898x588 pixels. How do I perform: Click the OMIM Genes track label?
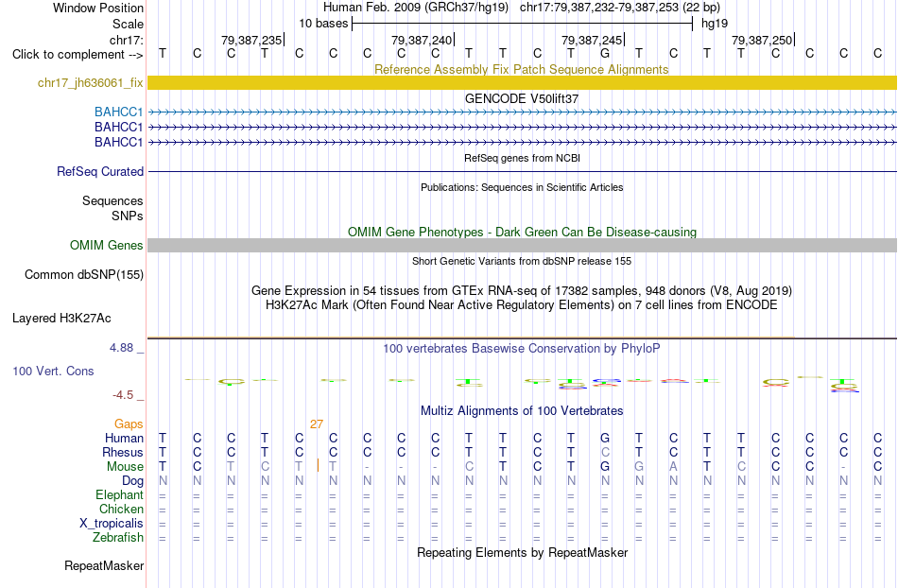coord(106,246)
